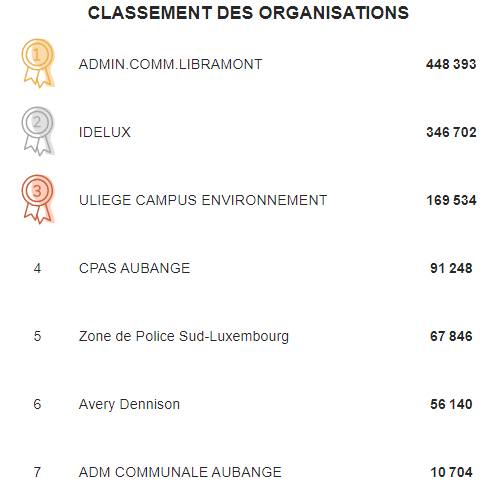The image size is (491, 500).
Task: Click the score 448 393
Action: pyautogui.click(x=451, y=64)
